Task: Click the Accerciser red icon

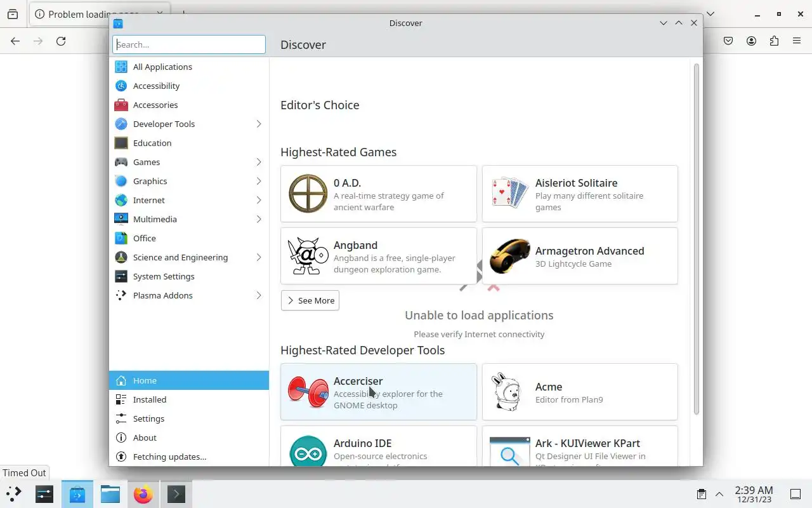Action: point(308,392)
